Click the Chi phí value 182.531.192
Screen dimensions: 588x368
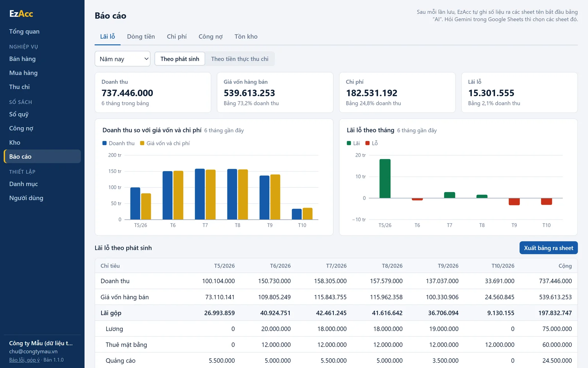coord(372,93)
